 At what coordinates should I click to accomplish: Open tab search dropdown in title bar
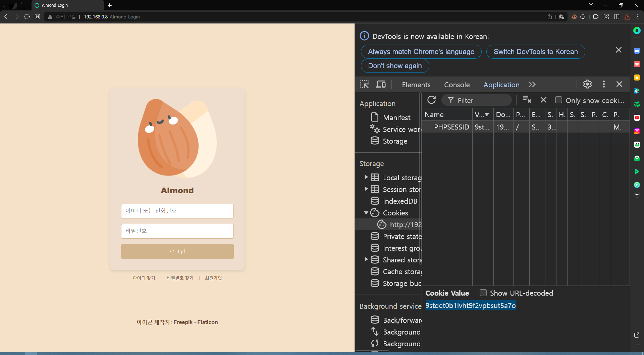(x=591, y=5)
